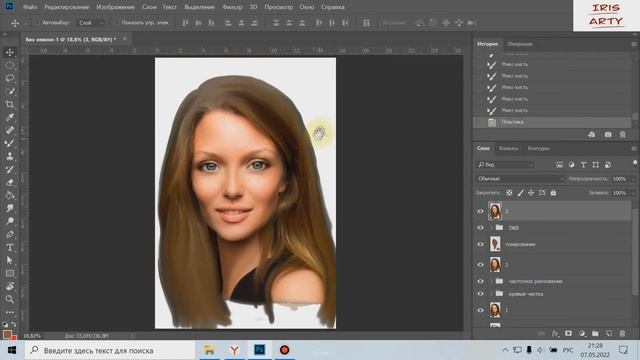Select the Clone Stamp tool

coord(10,156)
